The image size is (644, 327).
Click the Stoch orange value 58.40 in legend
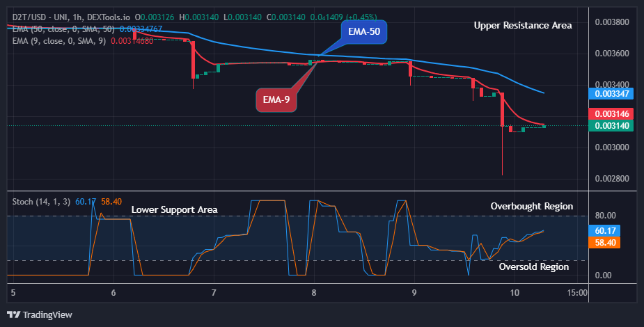[111, 202]
